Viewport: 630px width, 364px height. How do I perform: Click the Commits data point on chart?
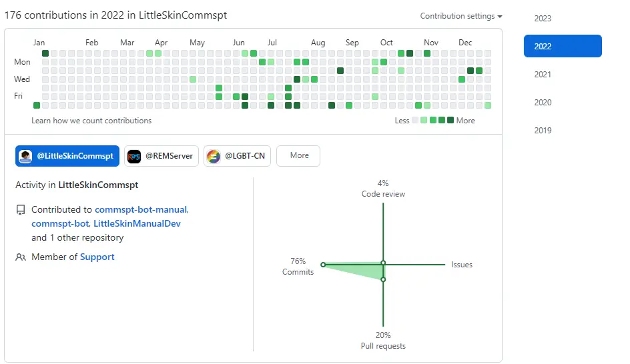pyautogui.click(x=323, y=265)
